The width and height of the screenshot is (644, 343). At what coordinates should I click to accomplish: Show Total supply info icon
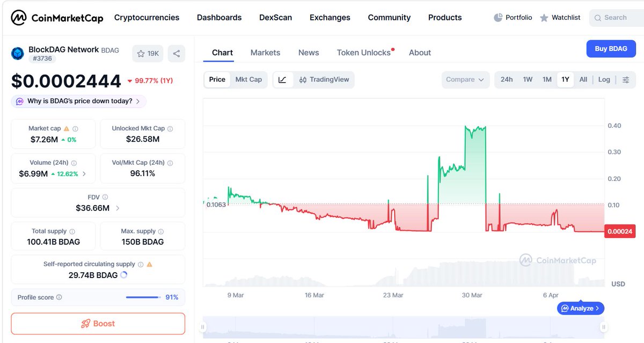tap(72, 231)
